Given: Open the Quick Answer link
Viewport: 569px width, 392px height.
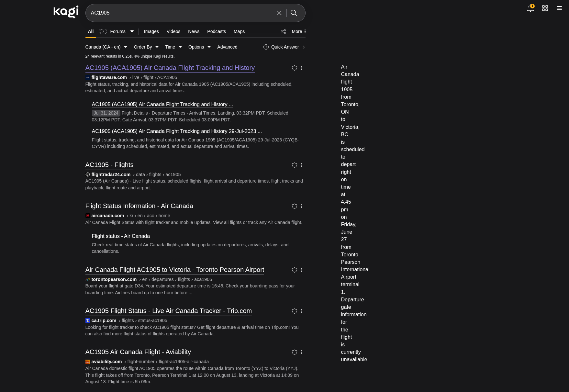Looking at the screenshot, I should tap(284, 47).
